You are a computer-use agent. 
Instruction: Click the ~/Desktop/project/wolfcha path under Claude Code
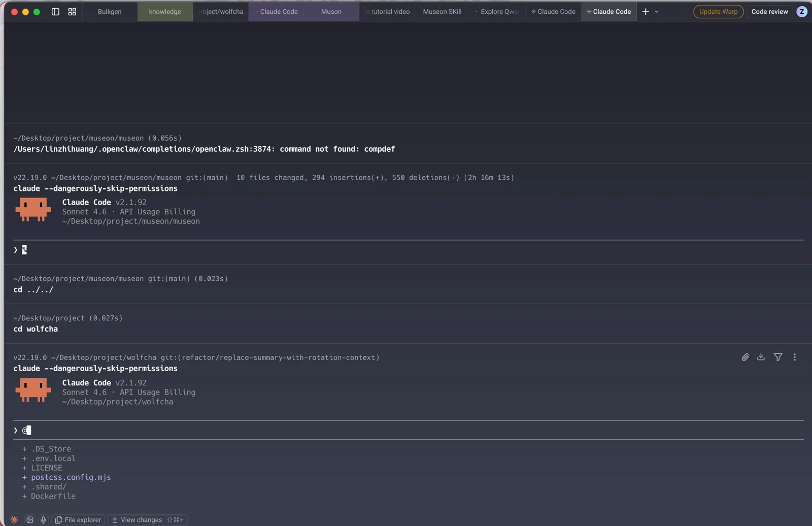pyautogui.click(x=118, y=402)
